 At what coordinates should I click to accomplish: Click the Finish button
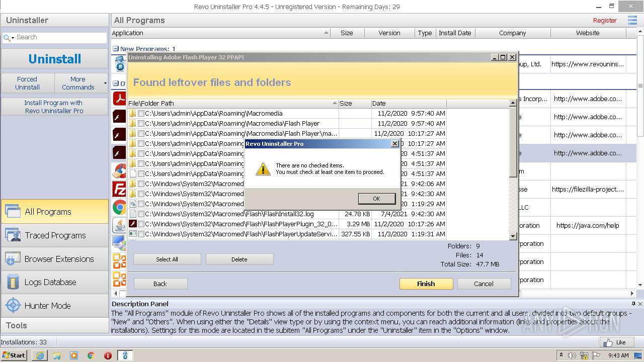pyautogui.click(x=426, y=284)
